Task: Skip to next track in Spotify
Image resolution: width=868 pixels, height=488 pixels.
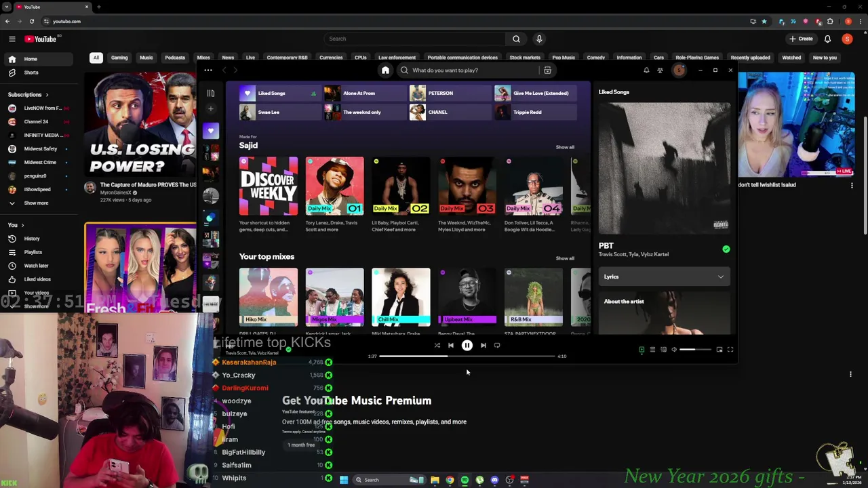Action: click(484, 345)
